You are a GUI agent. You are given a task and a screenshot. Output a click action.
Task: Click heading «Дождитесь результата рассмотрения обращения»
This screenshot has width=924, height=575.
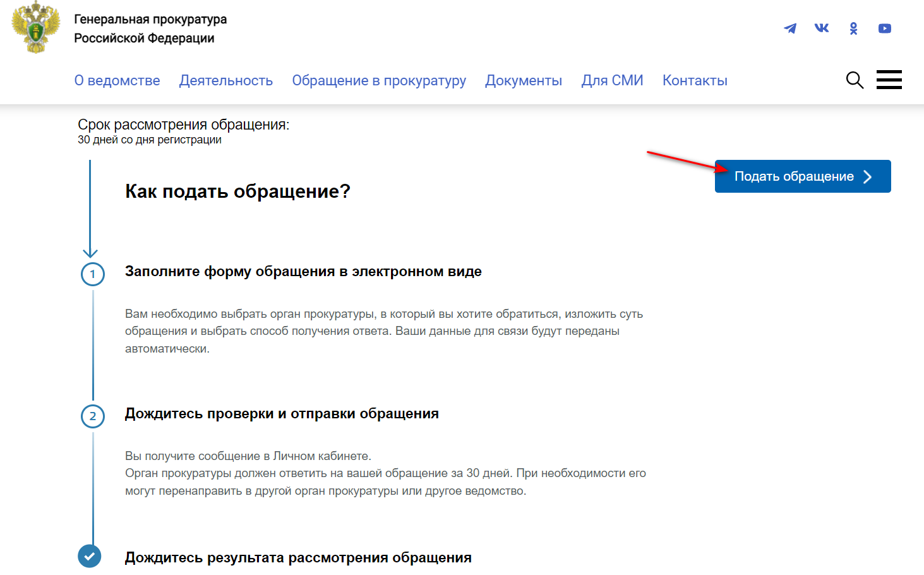tap(298, 558)
